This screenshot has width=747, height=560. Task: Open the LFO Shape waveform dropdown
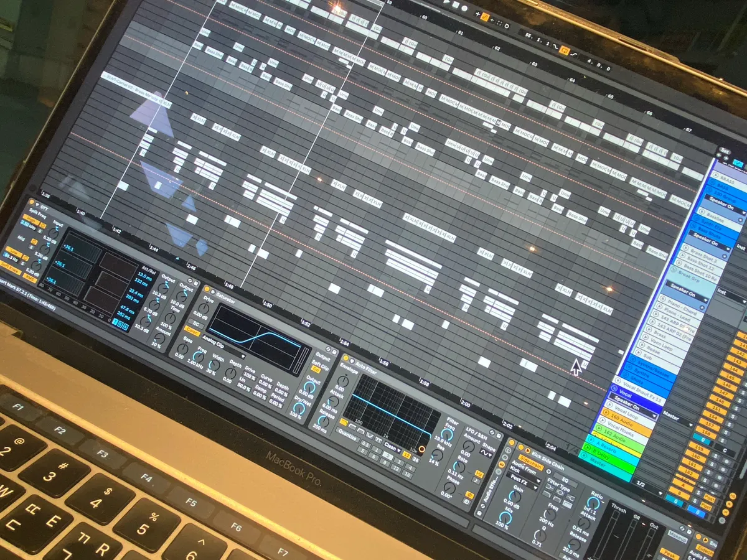click(486, 454)
